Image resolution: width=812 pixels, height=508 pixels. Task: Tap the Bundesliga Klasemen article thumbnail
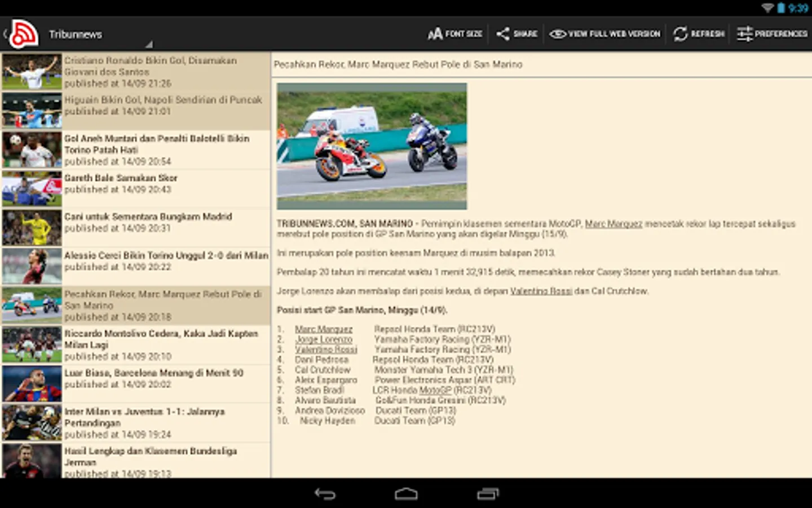point(32,461)
